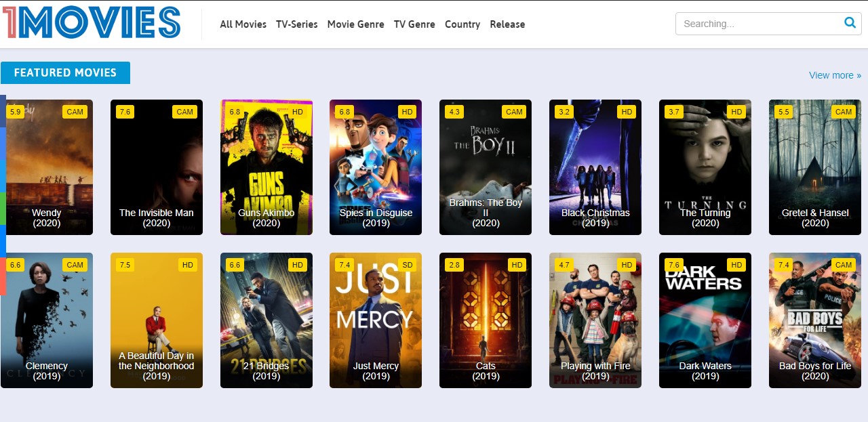The height and width of the screenshot is (422, 868).
Task: Click the CAM badge on Bad Boys for Life
Action: [x=844, y=265]
